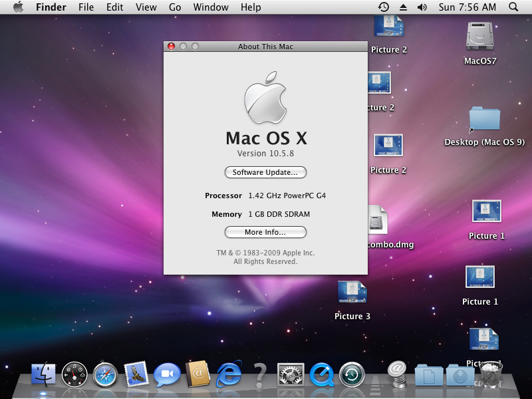Viewport: 532px width, 399px height.
Task: Open the Trash in the Dock
Action: [491, 374]
